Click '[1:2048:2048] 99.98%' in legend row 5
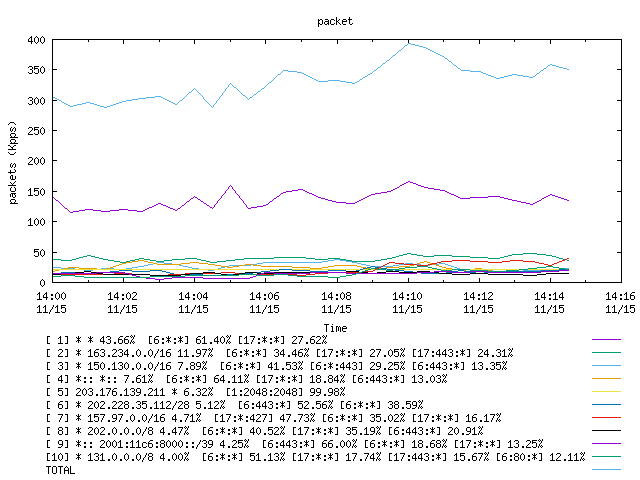Screen dimensions: 640x480 click(x=285, y=392)
